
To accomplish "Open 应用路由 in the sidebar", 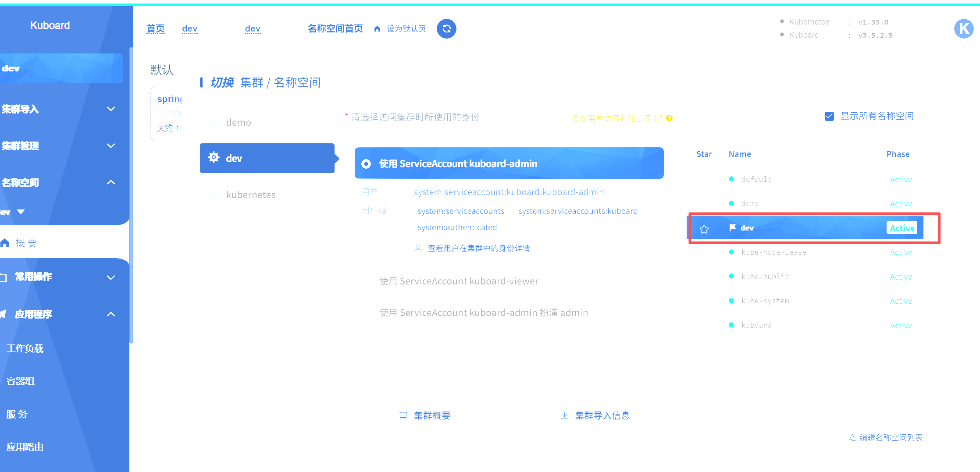I will 25,447.
